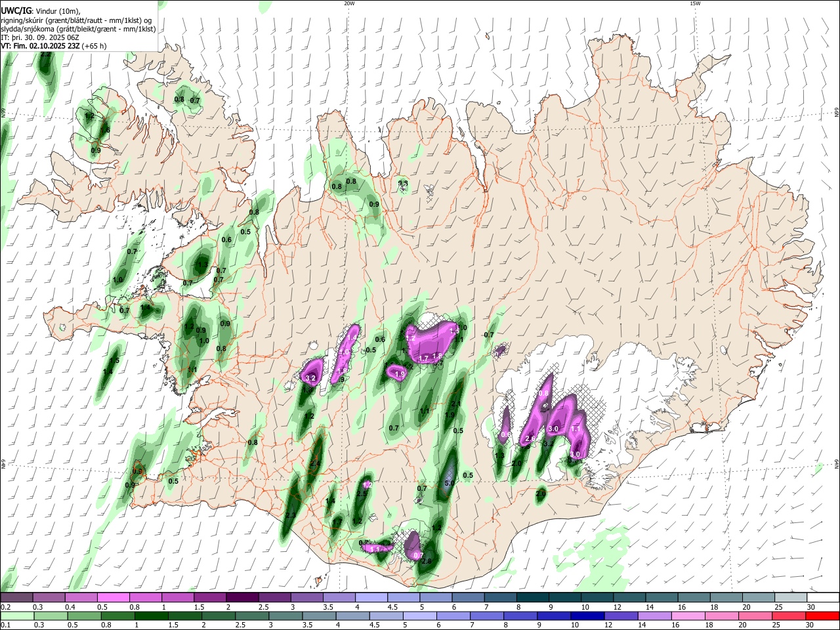Click the '0.4' label on the snow scale
Image resolution: width=840 pixels, height=630 pixels.
coord(70,608)
